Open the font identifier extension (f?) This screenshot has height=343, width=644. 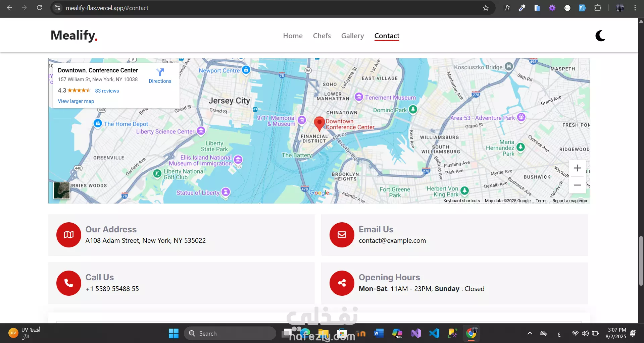pos(507,8)
